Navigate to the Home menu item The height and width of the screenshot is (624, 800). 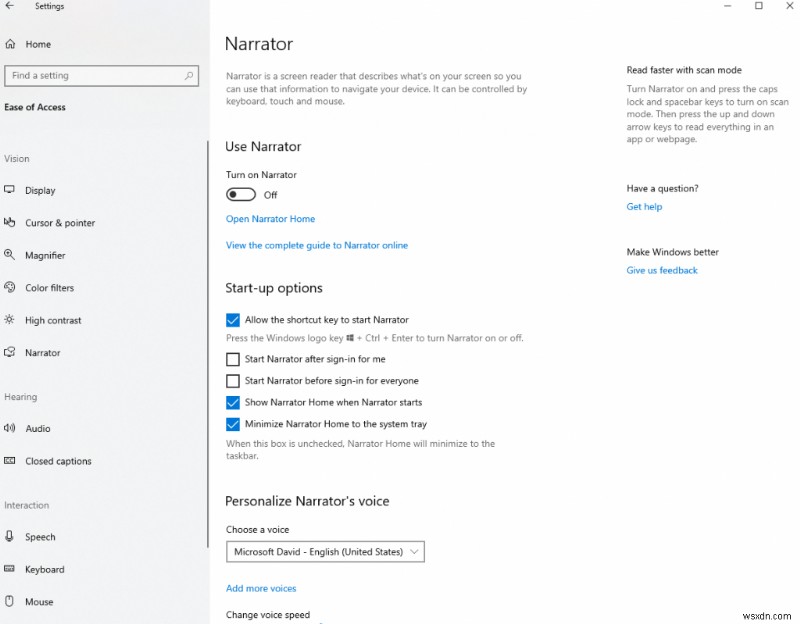[38, 44]
